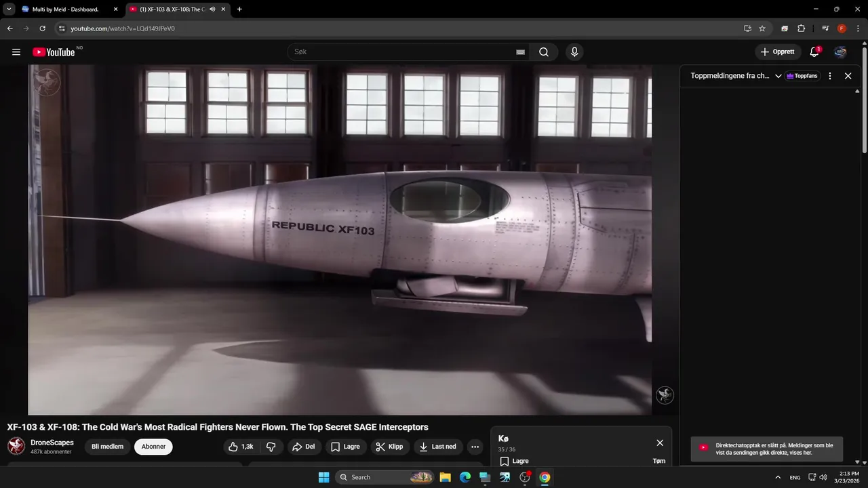Open the Chrome profile avatar

[842, 28]
